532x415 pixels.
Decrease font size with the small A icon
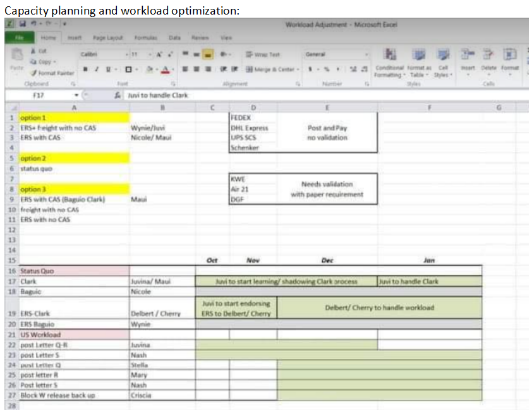(171, 54)
